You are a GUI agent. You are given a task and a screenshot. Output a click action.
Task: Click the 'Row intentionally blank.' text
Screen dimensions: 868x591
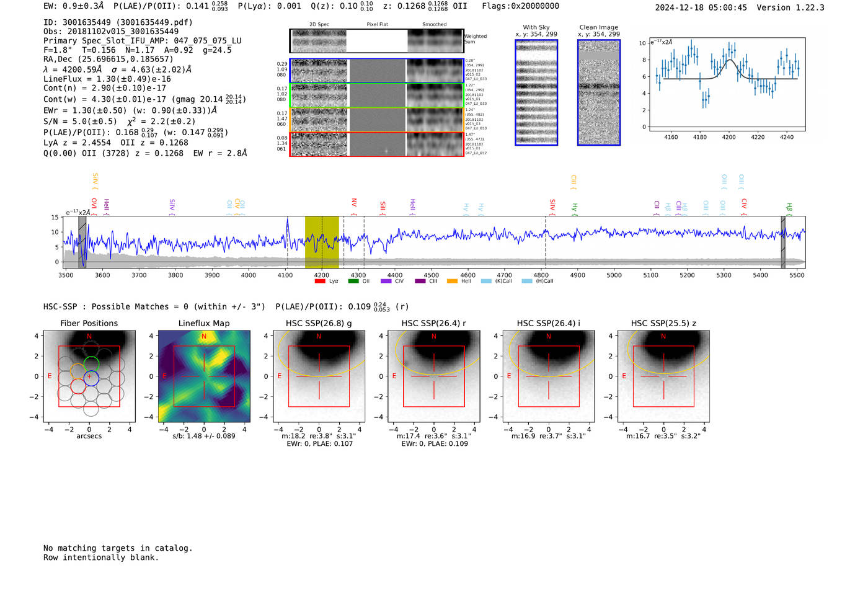pos(101,558)
